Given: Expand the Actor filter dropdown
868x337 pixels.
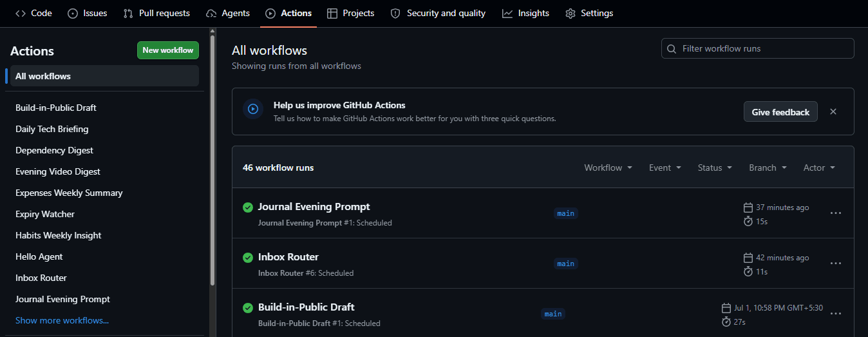Looking at the screenshot, I should pos(819,168).
